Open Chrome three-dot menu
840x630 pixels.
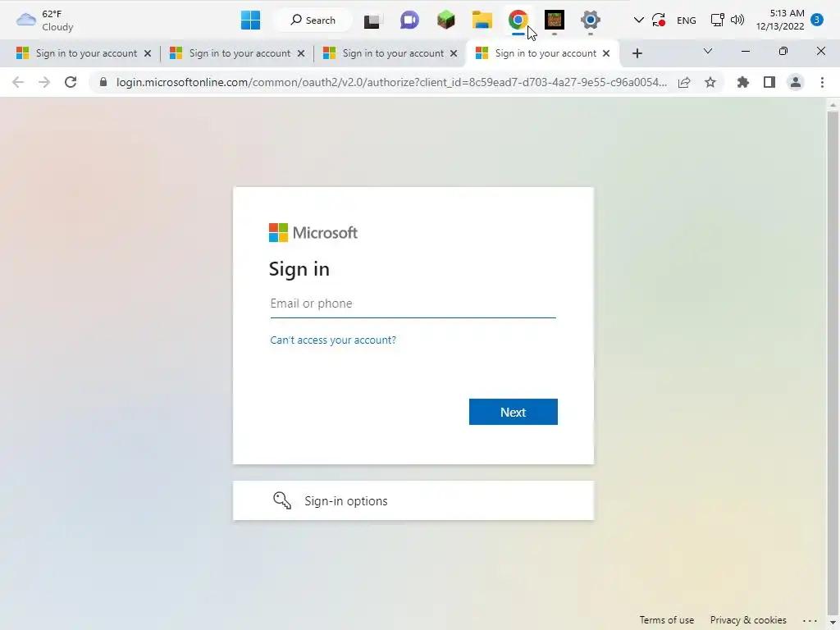822,83
